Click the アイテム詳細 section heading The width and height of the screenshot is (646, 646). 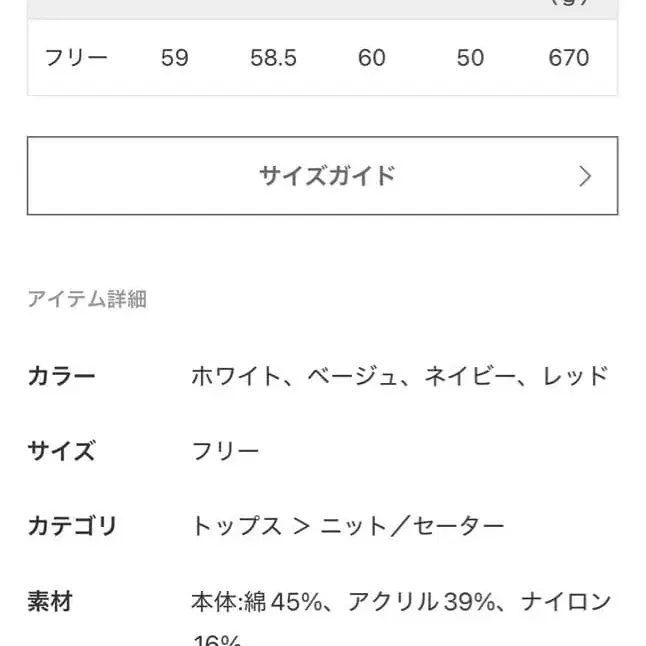(x=87, y=299)
